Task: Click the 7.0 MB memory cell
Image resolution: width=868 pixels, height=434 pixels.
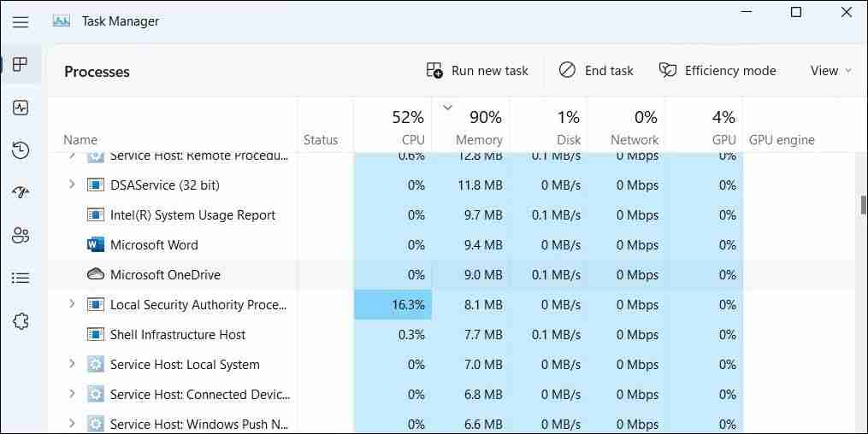Action: pos(470,364)
